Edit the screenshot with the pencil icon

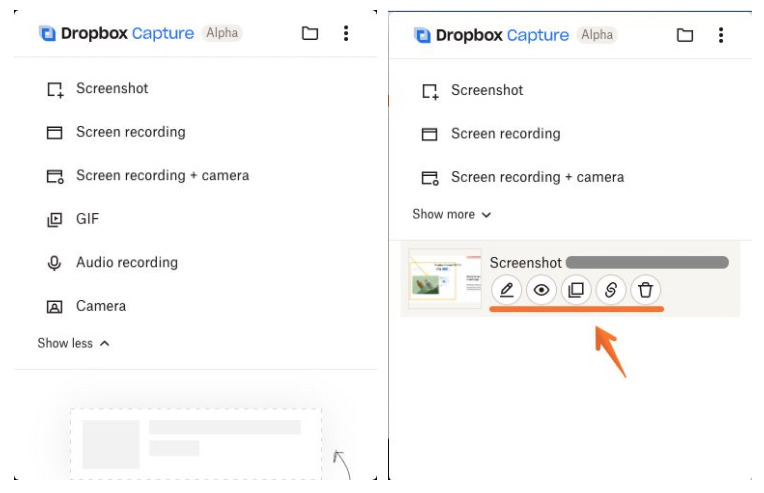pos(506,290)
